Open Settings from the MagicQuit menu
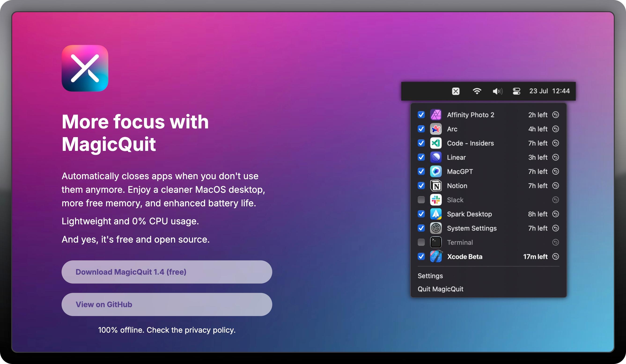This screenshot has height=364, width=626. (430, 276)
